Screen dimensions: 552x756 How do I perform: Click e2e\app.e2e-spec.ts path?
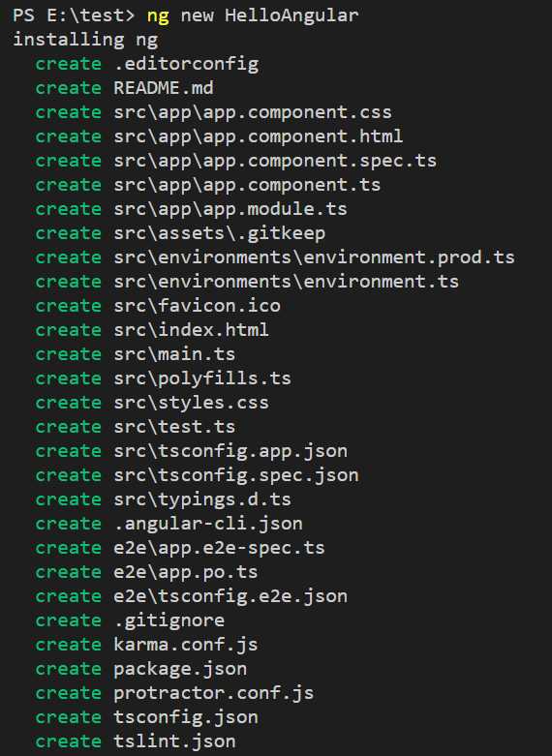pos(220,548)
